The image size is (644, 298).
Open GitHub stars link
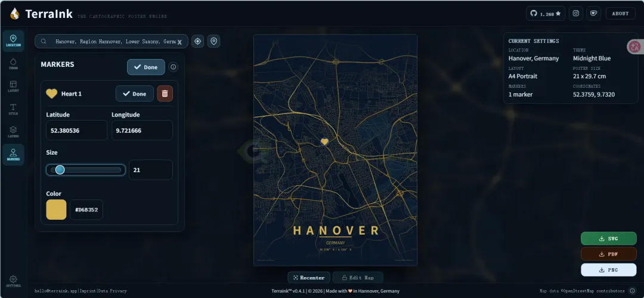pyautogui.click(x=546, y=14)
